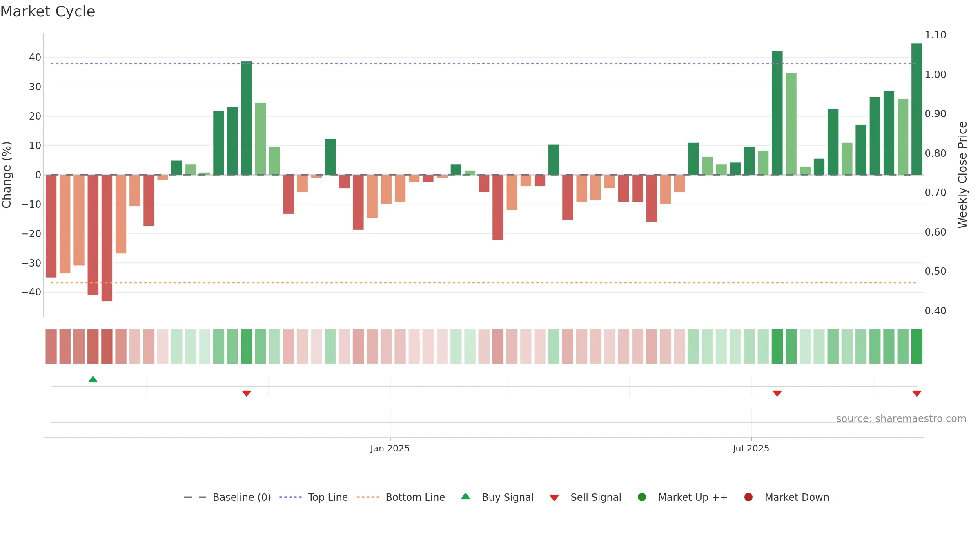Click the Buy Signal legend triangle icon
980x551 pixels.
465,496
